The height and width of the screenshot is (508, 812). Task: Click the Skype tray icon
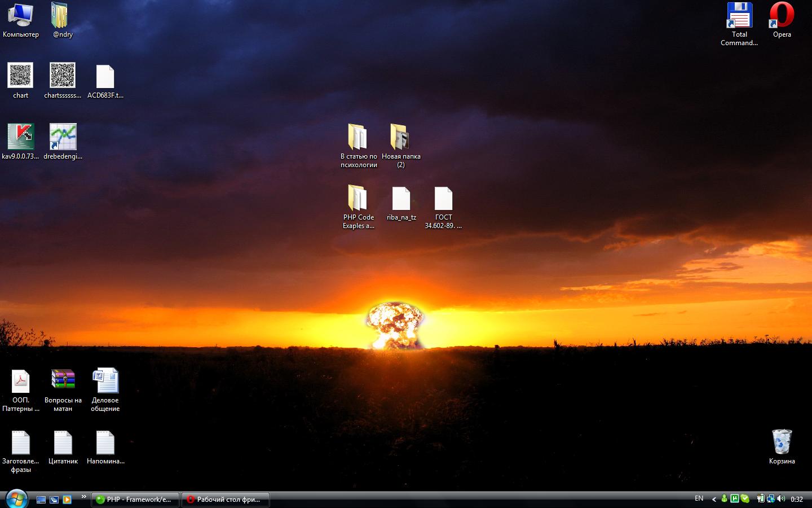click(744, 498)
